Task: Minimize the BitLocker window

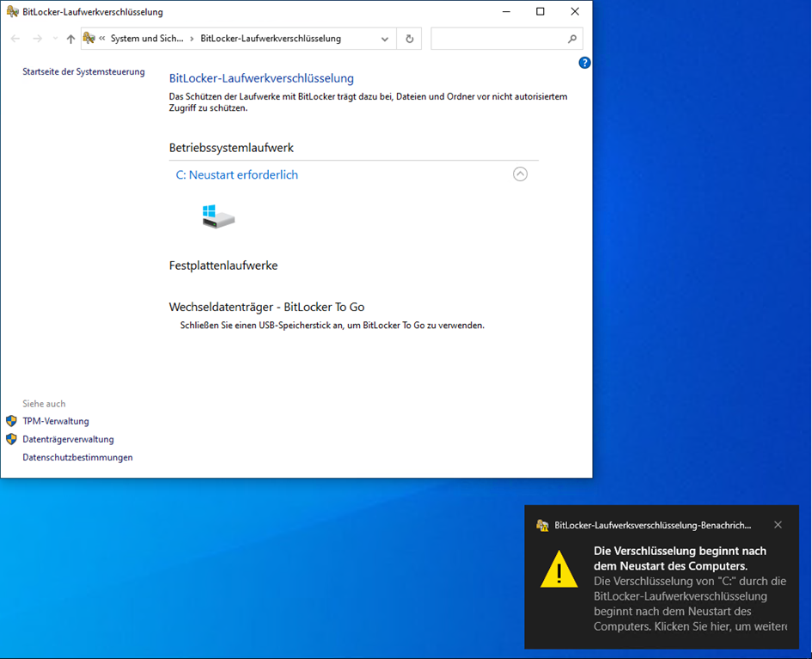Action: point(506,11)
